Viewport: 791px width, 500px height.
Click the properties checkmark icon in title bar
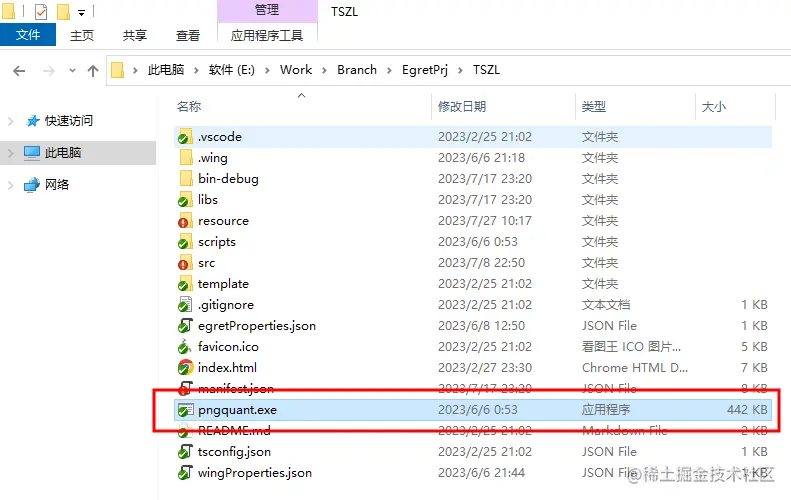tap(41, 11)
